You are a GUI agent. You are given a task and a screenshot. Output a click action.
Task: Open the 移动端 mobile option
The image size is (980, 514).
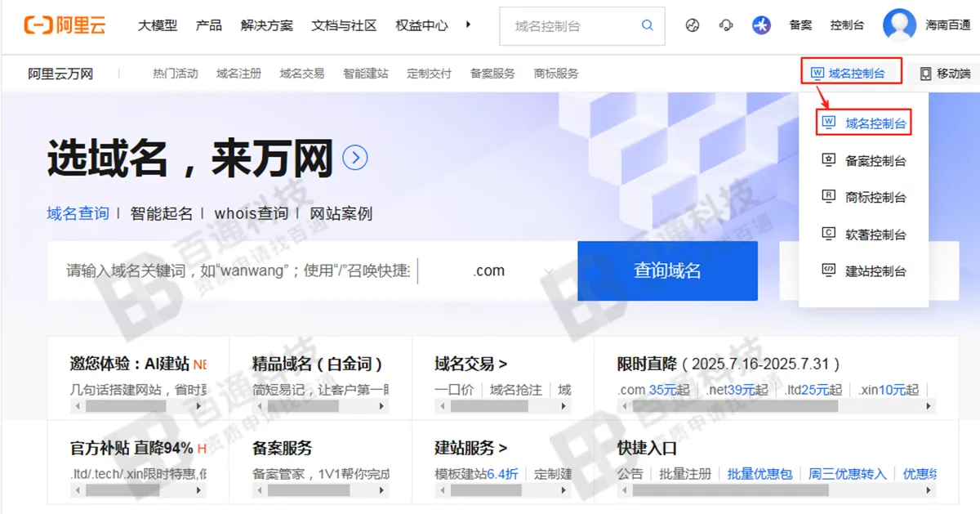(x=945, y=74)
